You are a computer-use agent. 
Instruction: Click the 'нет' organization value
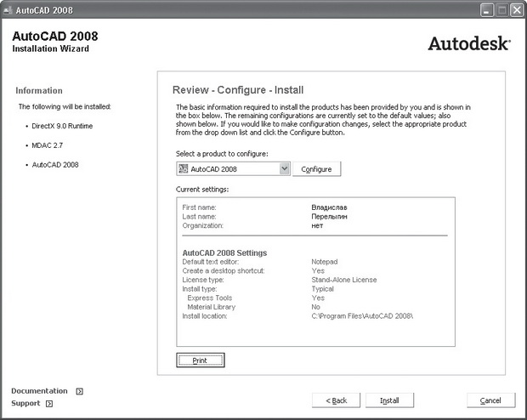317,225
